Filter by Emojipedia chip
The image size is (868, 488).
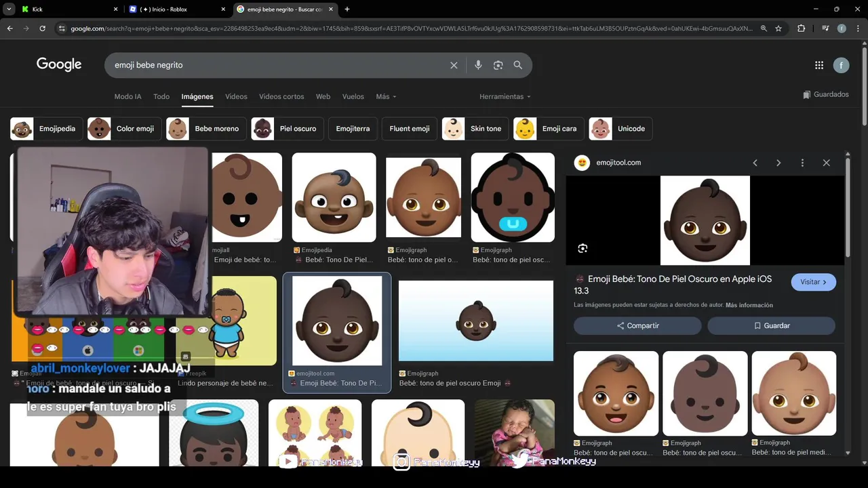coord(47,129)
